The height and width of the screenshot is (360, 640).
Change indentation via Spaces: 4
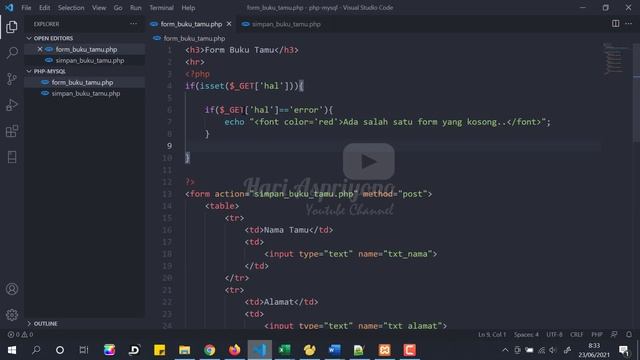point(526,334)
